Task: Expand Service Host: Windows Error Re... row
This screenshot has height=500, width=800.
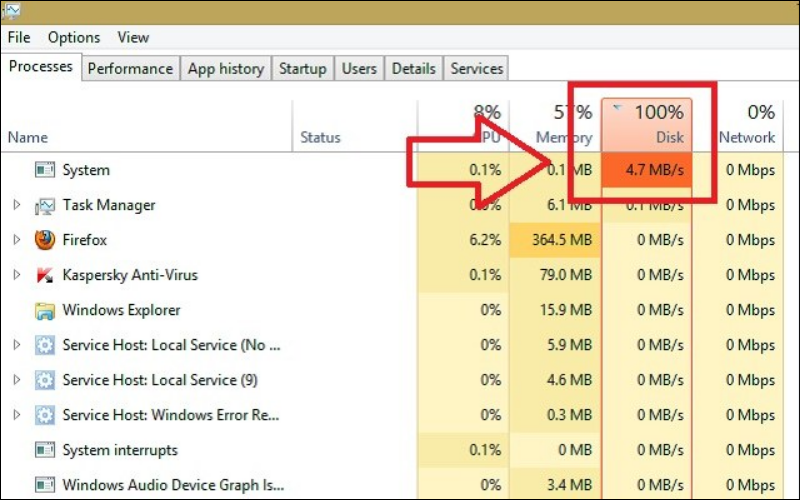Action: click(x=17, y=414)
